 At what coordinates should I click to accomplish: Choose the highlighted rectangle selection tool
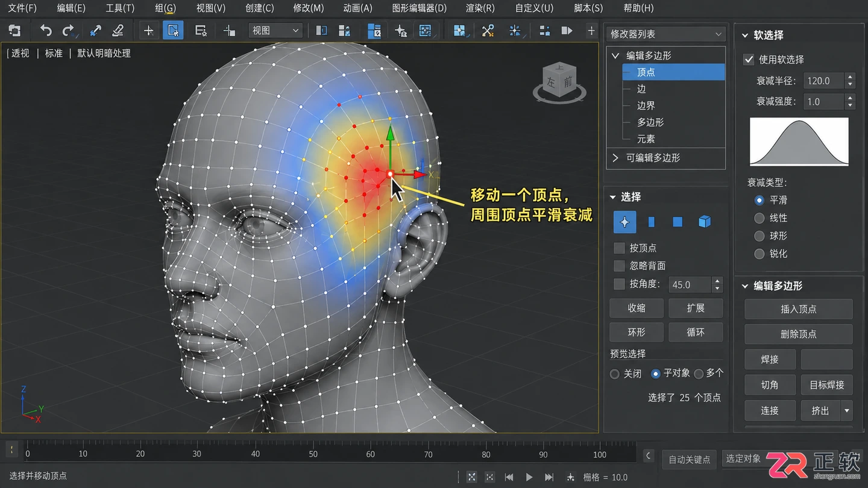(173, 30)
